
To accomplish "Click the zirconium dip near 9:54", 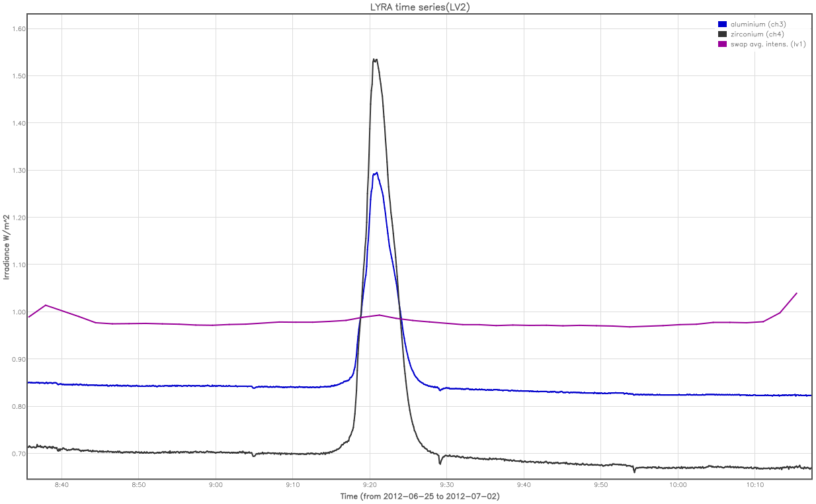I will click(x=634, y=471).
